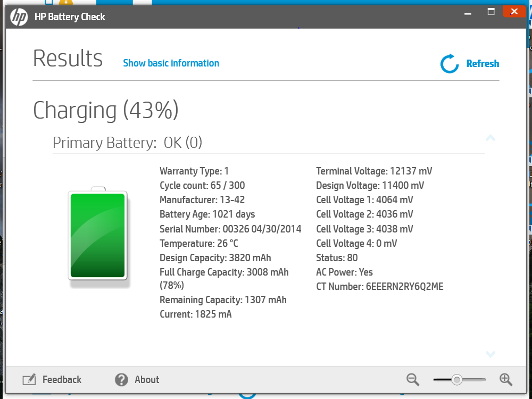The width and height of the screenshot is (532, 399).
Task: Click 'Current: 1825 mA' text
Action: pyautogui.click(x=196, y=314)
